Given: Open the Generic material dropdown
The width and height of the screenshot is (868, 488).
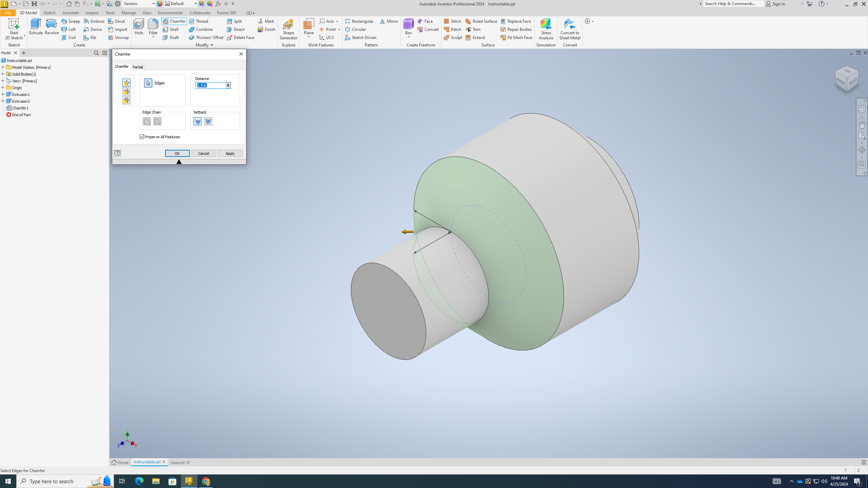Looking at the screenshot, I should 153,4.
